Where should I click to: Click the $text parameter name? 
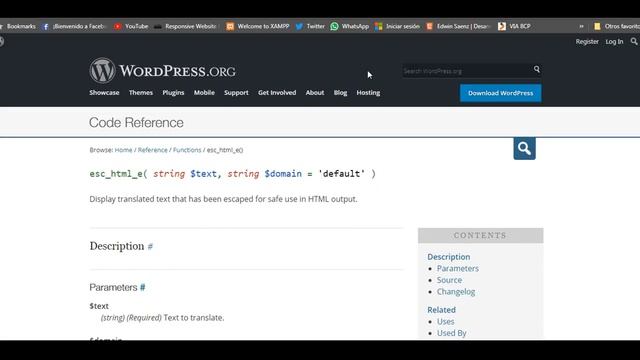pyautogui.click(x=99, y=306)
